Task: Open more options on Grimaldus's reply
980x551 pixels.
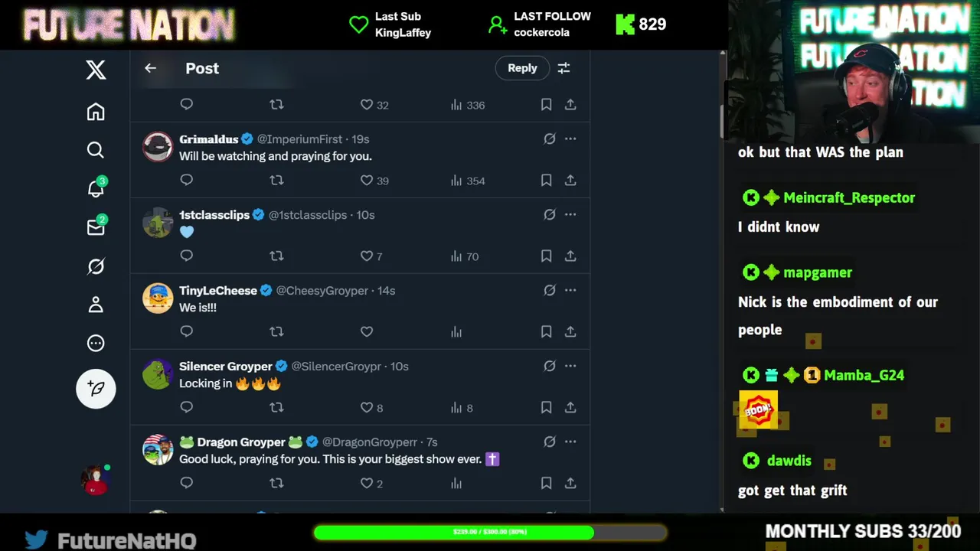Action: click(x=570, y=139)
